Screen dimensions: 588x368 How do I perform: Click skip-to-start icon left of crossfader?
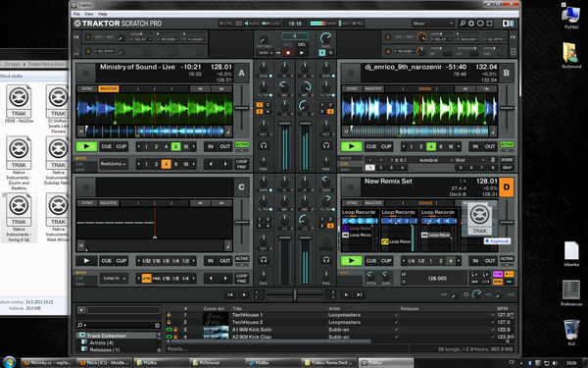[x=230, y=294]
